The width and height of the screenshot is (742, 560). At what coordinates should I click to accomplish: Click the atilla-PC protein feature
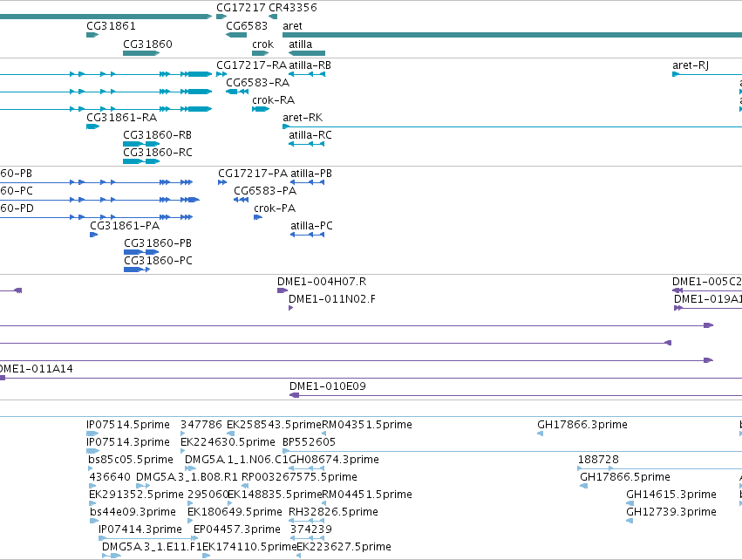(x=308, y=235)
